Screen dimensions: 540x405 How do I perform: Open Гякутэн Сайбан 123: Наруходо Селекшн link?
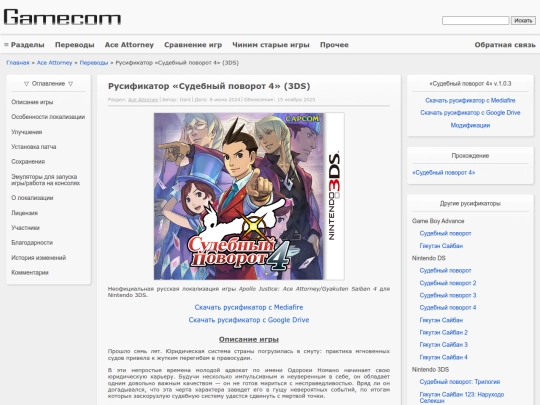pyautogui.click(x=461, y=397)
